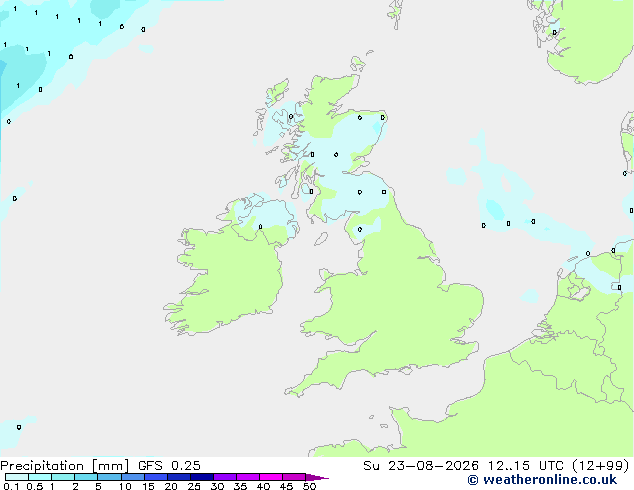Screen dimensions: 634x490
Task: Select the bright magenta swatch after 40
Action: coord(271,477)
